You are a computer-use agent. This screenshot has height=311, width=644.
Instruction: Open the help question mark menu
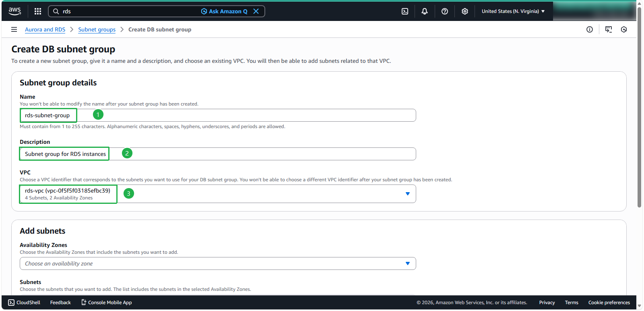click(x=445, y=11)
